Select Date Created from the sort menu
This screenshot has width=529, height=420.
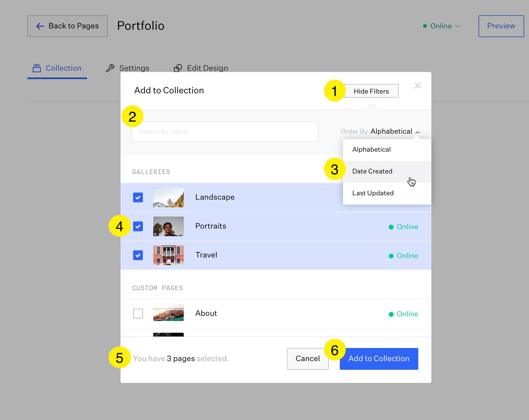(372, 171)
